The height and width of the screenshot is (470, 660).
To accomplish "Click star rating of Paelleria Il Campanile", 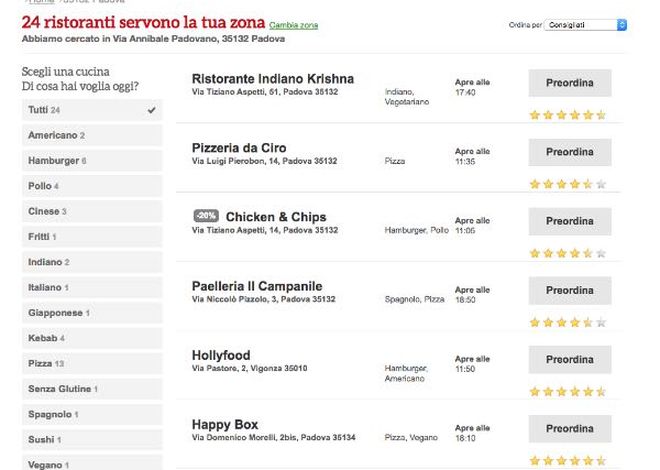I will (567, 322).
